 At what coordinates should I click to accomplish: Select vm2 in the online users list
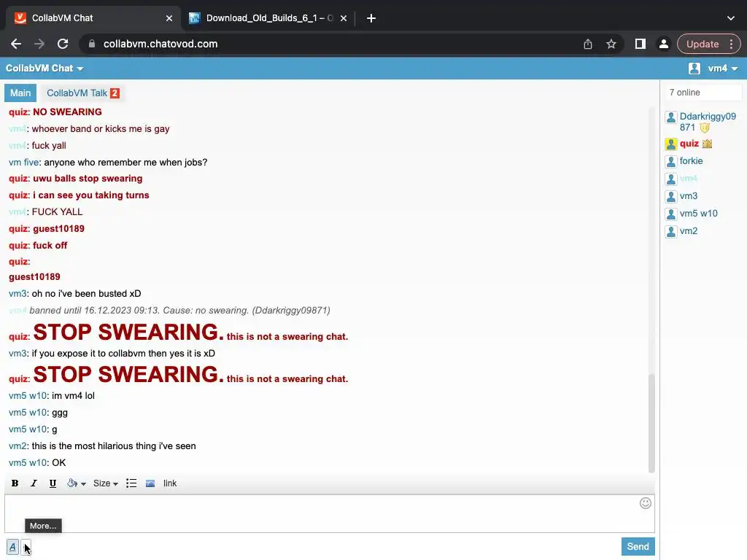pos(689,231)
